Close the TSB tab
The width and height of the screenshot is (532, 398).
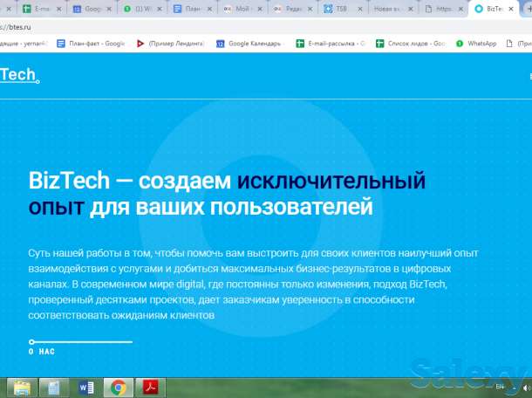click(x=360, y=10)
